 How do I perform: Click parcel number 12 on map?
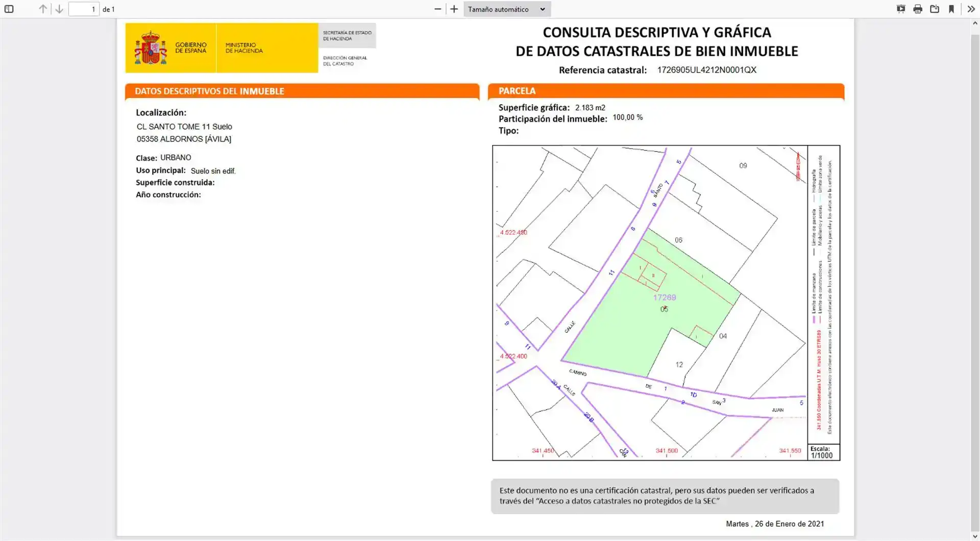679,364
